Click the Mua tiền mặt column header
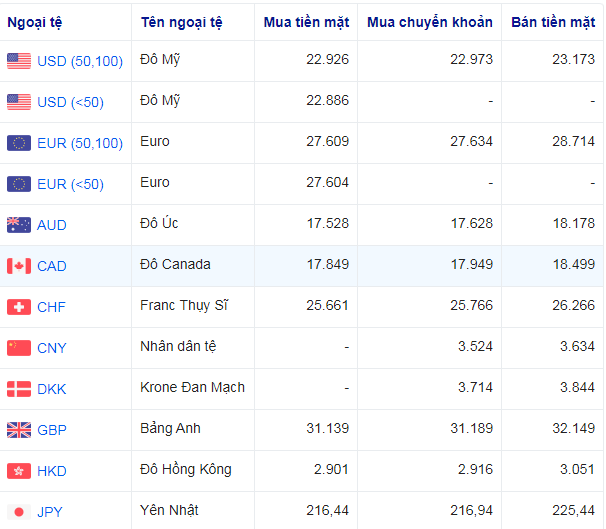The width and height of the screenshot is (606, 529). (306, 21)
